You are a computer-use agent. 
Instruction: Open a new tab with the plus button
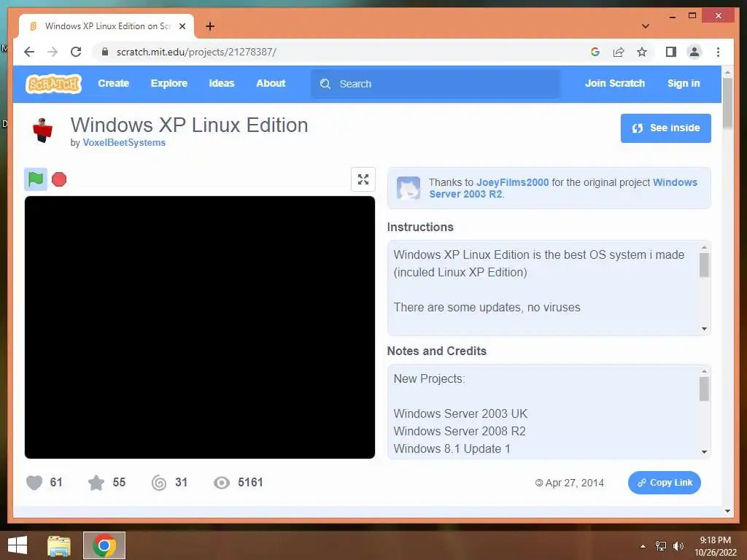[210, 26]
